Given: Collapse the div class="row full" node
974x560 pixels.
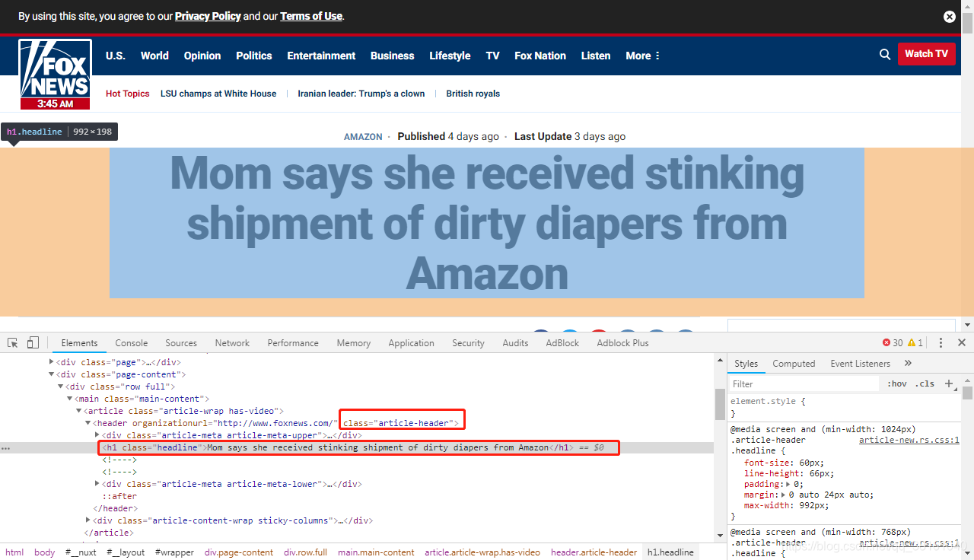Looking at the screenshot, I should 61,387.
